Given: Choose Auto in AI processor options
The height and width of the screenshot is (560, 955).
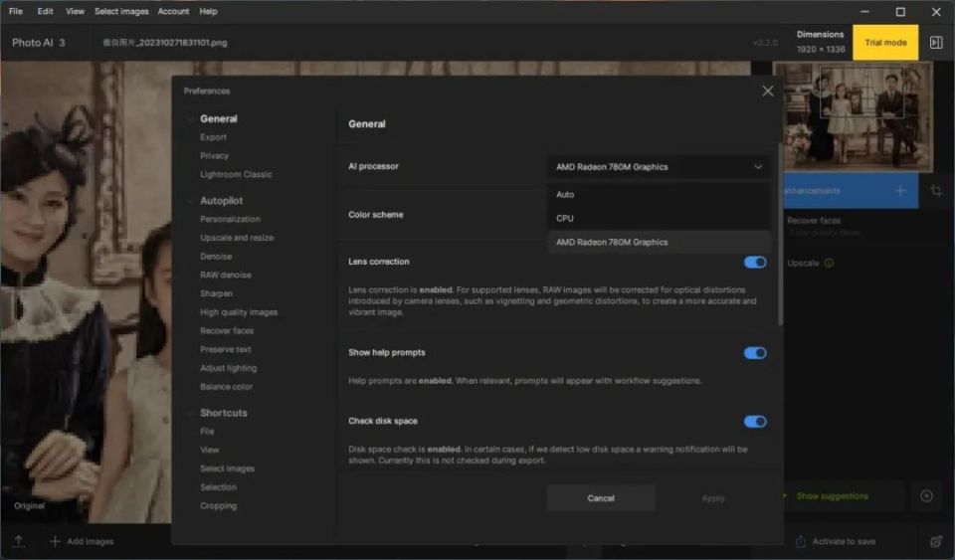Looking at the screenshot, I should tap(565, 195).
